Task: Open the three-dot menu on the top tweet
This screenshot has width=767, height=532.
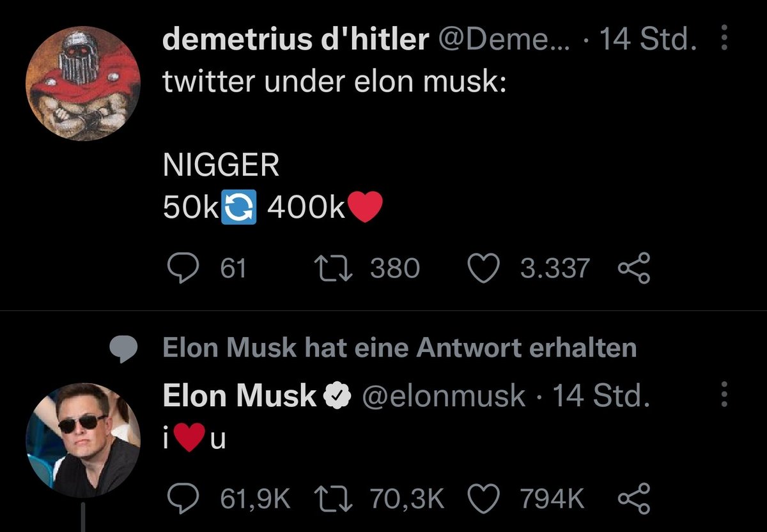Action: 724,39
